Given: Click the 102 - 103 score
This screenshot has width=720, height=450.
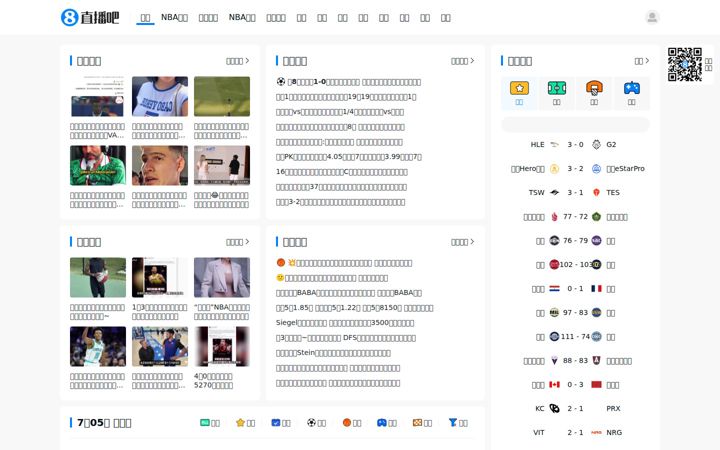Looking at the screenshot, I should [x=575, y=264].
